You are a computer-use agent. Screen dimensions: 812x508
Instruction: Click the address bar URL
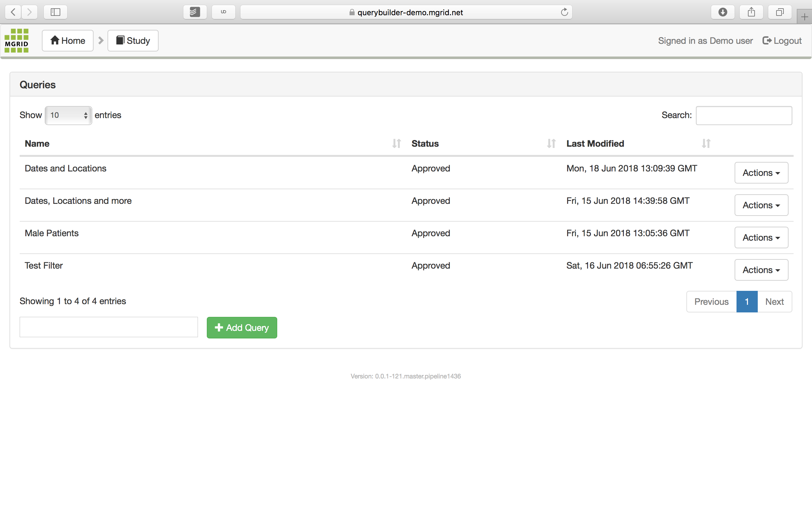[x=410, y=12]
